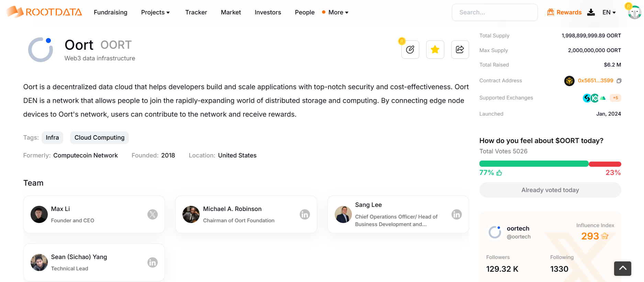Open Sean Yang's LinkedIn icon

click(153, 262)
